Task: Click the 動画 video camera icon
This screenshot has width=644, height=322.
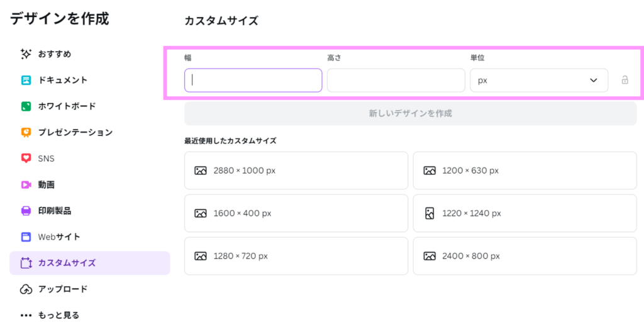Action: 26,185
